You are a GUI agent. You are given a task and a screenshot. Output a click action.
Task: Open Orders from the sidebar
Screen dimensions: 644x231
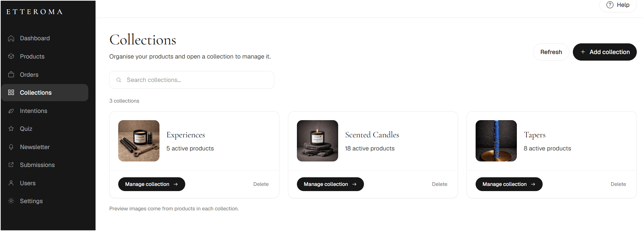coord(45,75)
